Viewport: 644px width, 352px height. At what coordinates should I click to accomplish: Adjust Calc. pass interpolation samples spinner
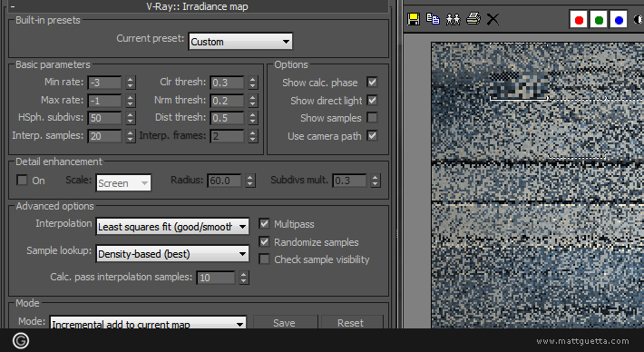pos(244,279)
